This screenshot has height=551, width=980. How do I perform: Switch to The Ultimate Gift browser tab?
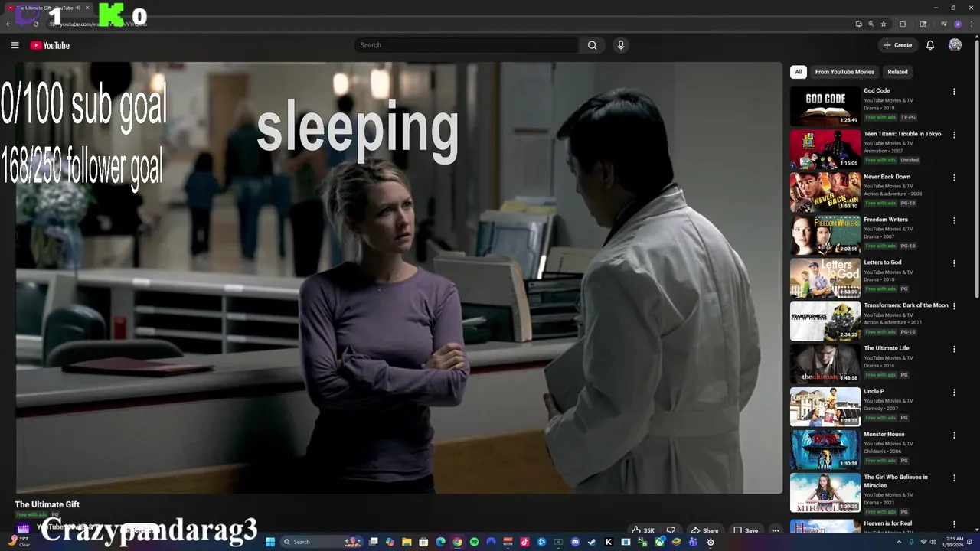click(x=47, y=8)
